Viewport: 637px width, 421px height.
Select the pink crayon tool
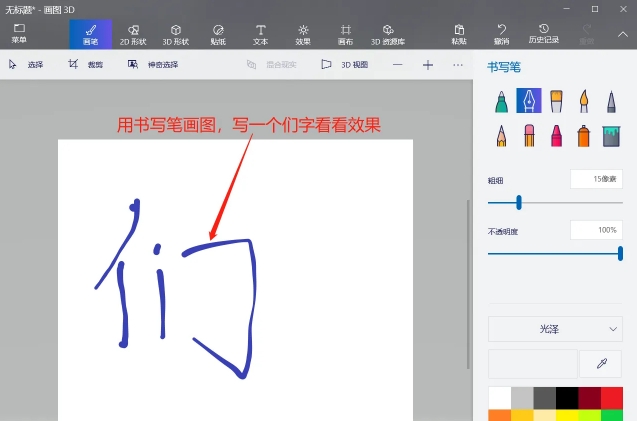[x=556, y=135]
